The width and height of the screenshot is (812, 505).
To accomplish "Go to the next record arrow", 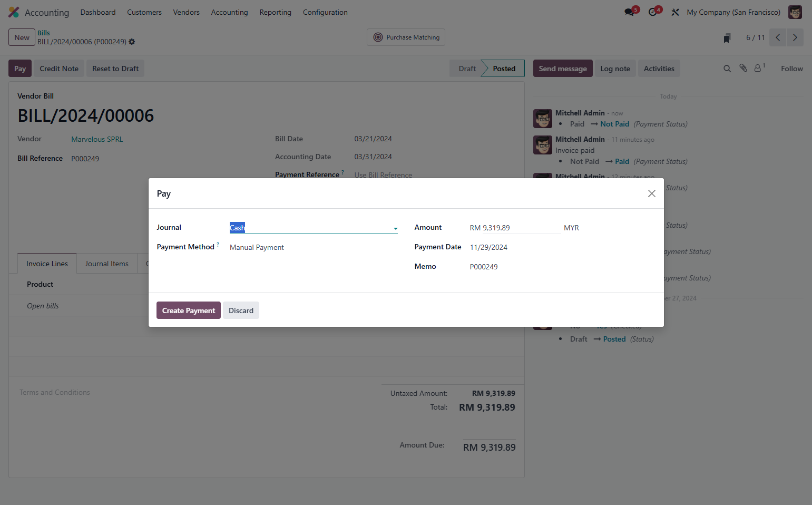I will [x=795, y=37].
